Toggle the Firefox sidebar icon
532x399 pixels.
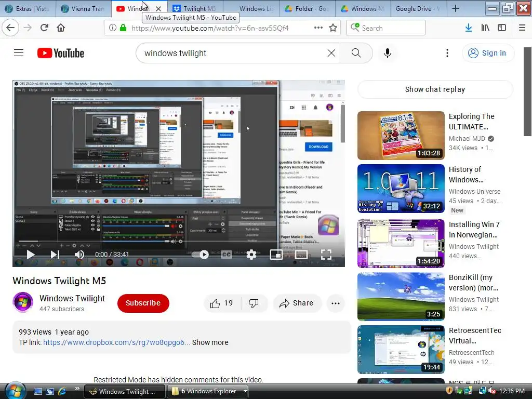point(502,28)
